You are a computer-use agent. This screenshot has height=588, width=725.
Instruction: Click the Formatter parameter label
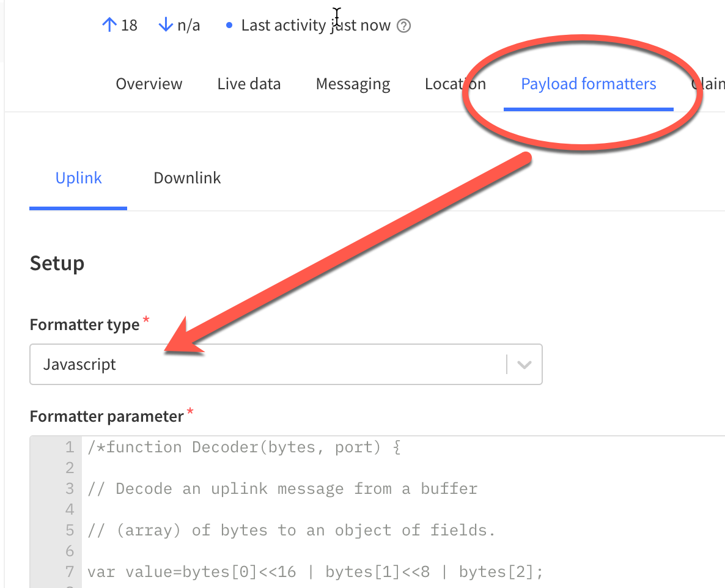(x=106, y=416)
